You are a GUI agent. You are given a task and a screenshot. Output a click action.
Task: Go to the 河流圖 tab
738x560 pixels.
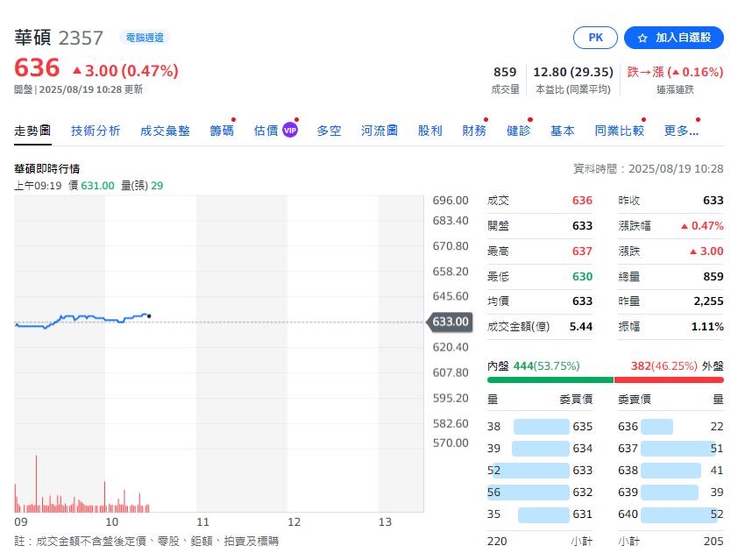[380, 131]
